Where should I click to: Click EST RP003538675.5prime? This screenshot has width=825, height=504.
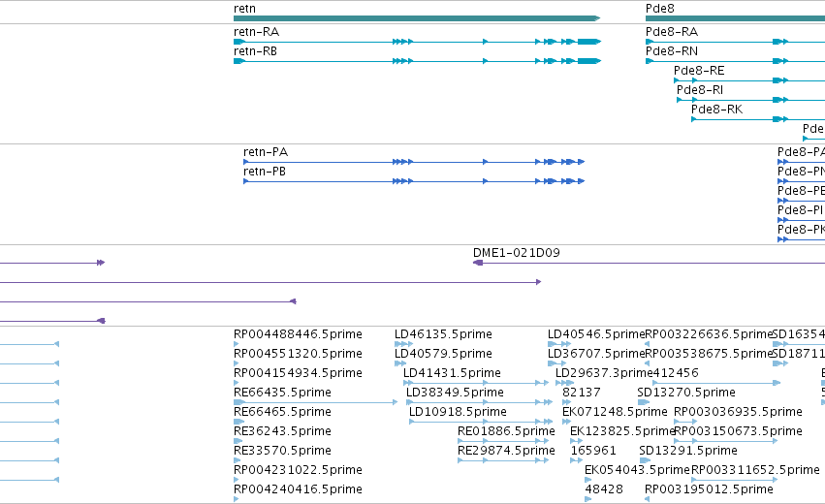pos(709,354)
